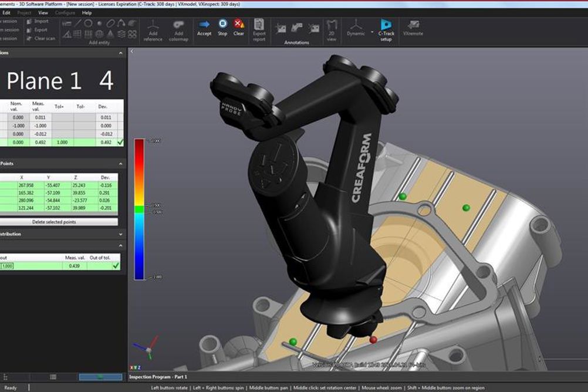Open the Edit menu
This screenshot has width=588, height=392.
[6, 12]
